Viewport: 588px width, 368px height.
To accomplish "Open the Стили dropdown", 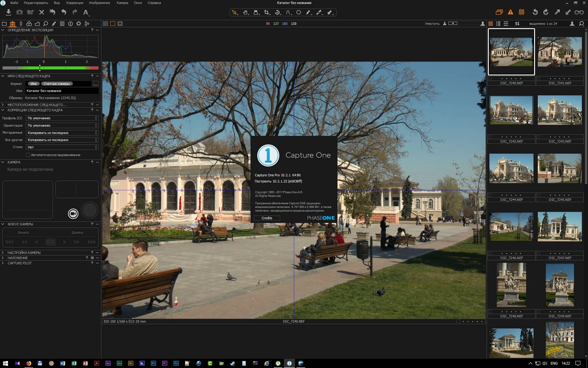I will (62, 147).
